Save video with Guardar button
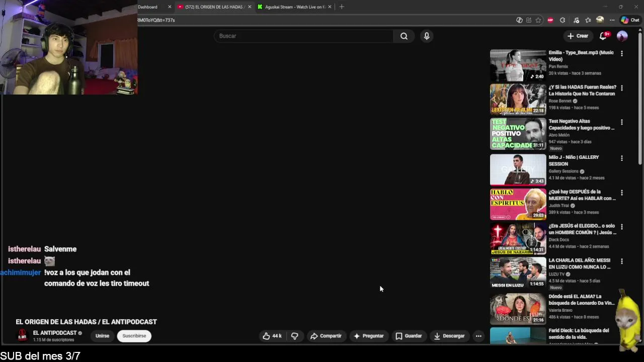This screenshot has width=644, height=362. pyautogui.click(x=409, y=336)
